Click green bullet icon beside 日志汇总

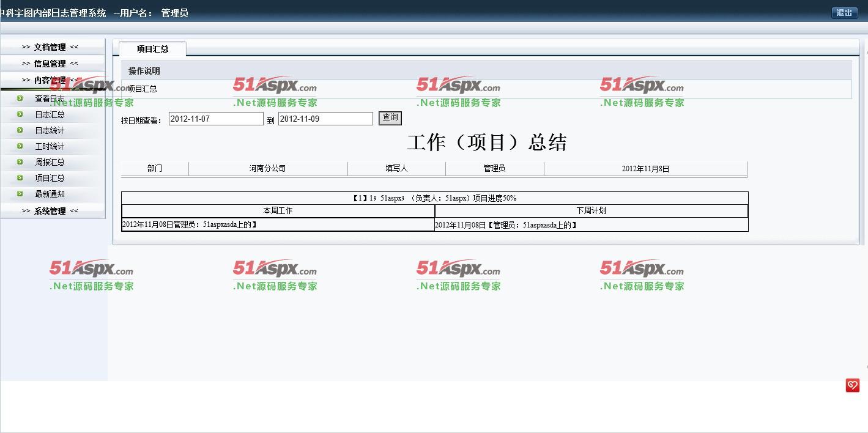[20, 114]
